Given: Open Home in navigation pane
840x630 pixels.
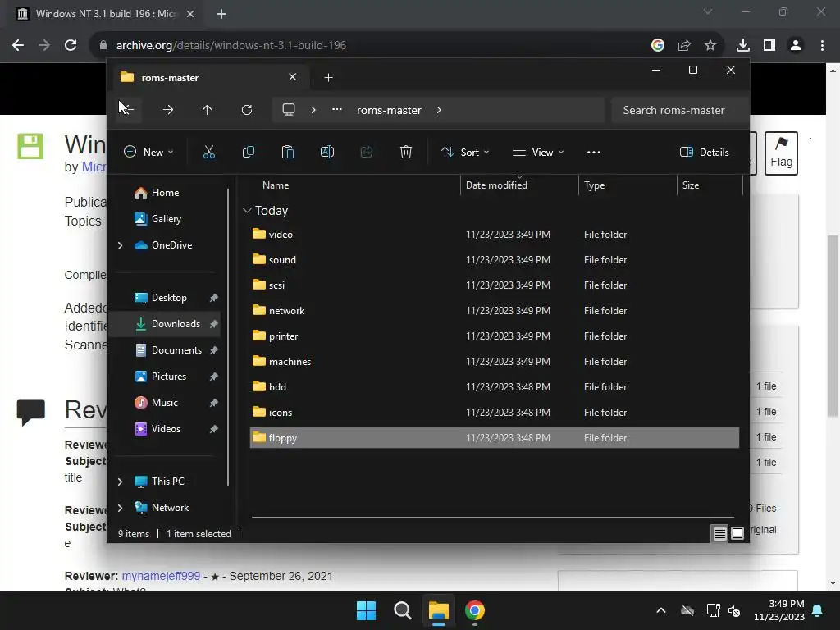Looking at the screenshot, I should (164, 193).
